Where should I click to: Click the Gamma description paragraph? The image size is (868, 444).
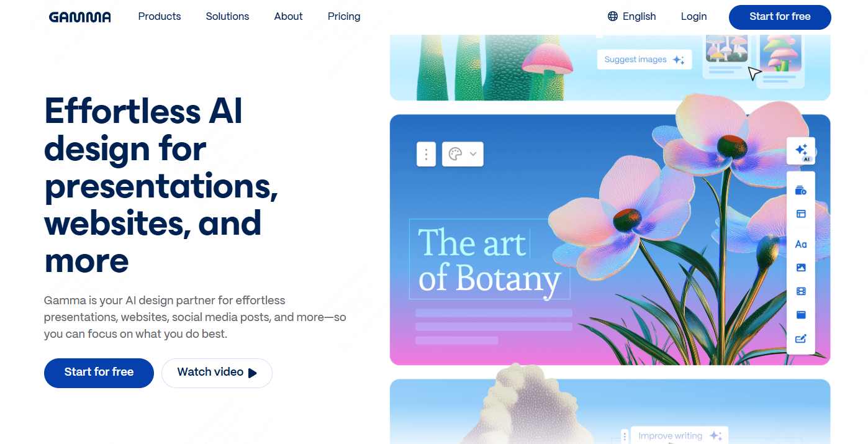point(195,317)
